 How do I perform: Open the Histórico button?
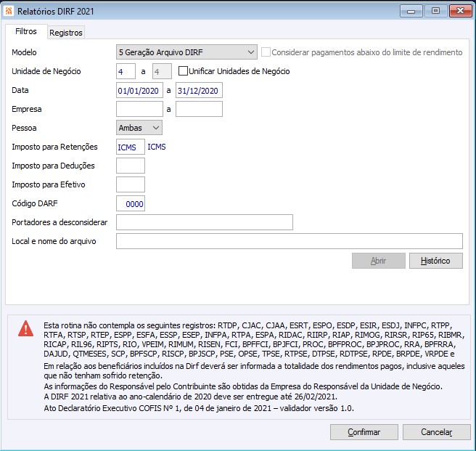[x=435, y=261]
